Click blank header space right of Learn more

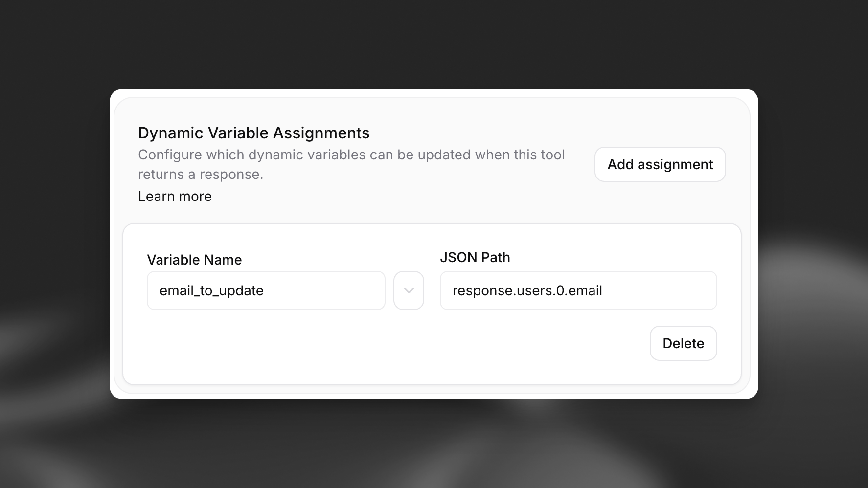391,198
